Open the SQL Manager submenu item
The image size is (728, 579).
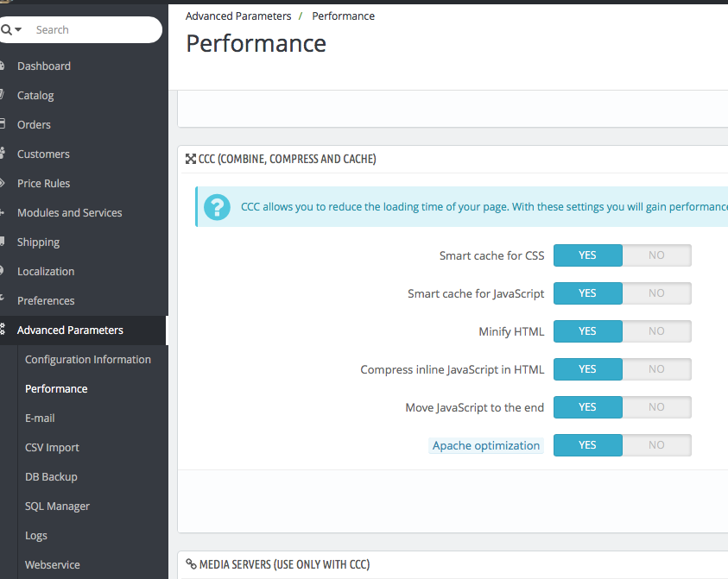pyautogui.click(x=57, y=507)
